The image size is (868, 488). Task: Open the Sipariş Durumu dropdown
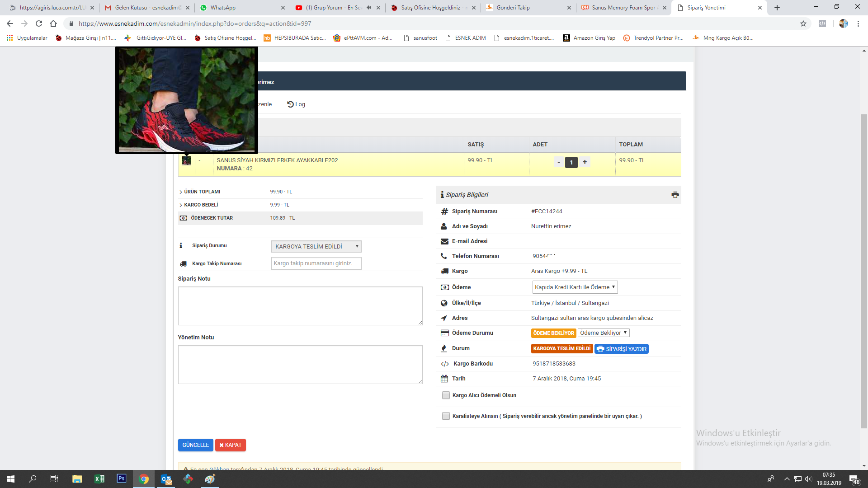tap(316, 246)
